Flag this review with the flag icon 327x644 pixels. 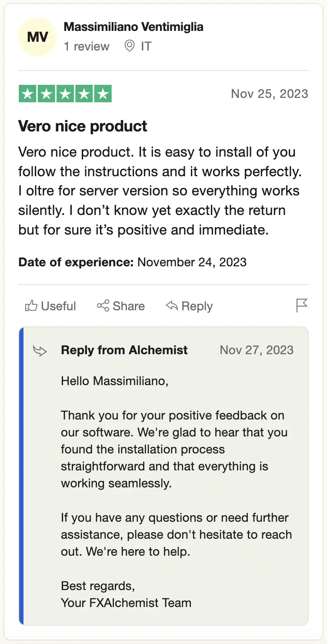click(301, 305)
